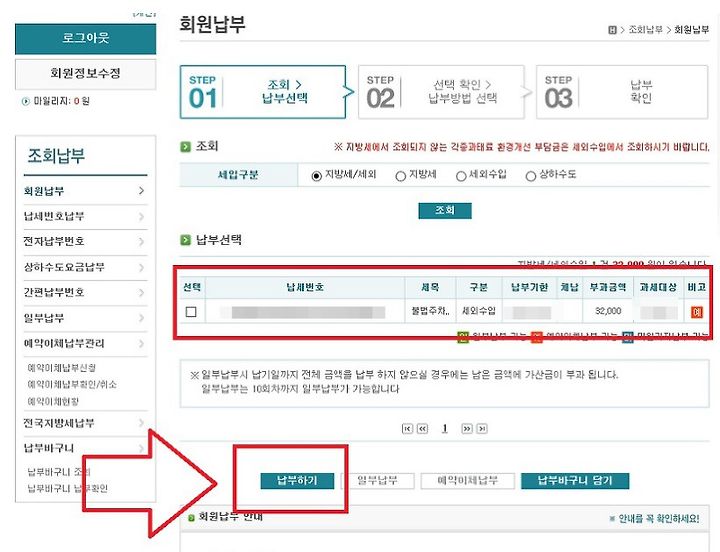
Task: Click the 세외수입 cell in table
Action: point(479,311)
